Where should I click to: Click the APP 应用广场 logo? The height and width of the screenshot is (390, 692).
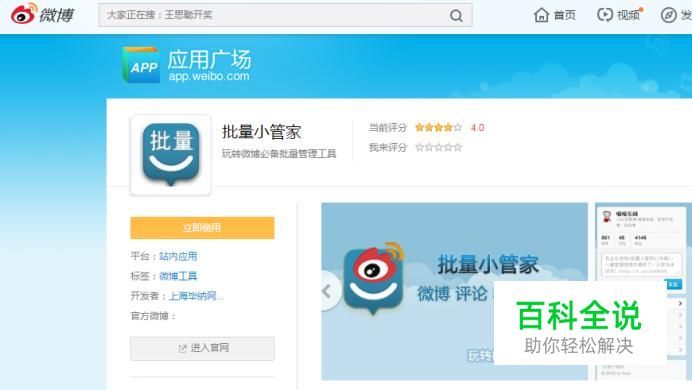click(187, 65)
